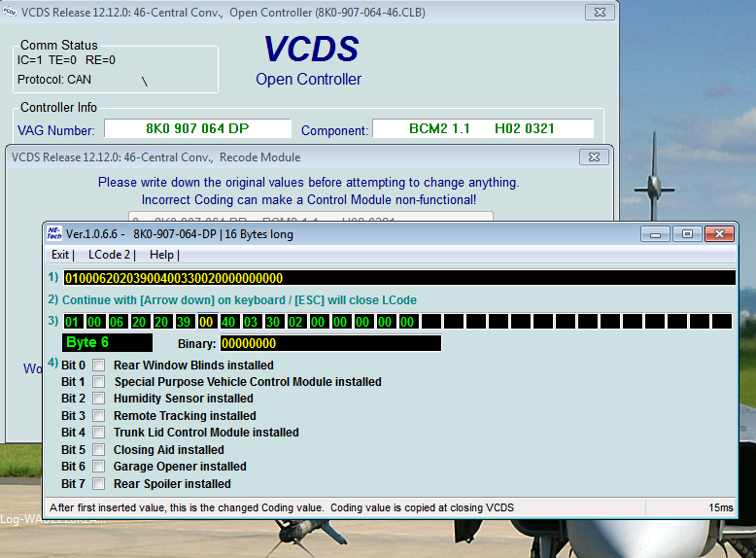Maximize the LCode window
This screenshot has height=558, width=756.
pyautogui.click(x=687, y=234)
